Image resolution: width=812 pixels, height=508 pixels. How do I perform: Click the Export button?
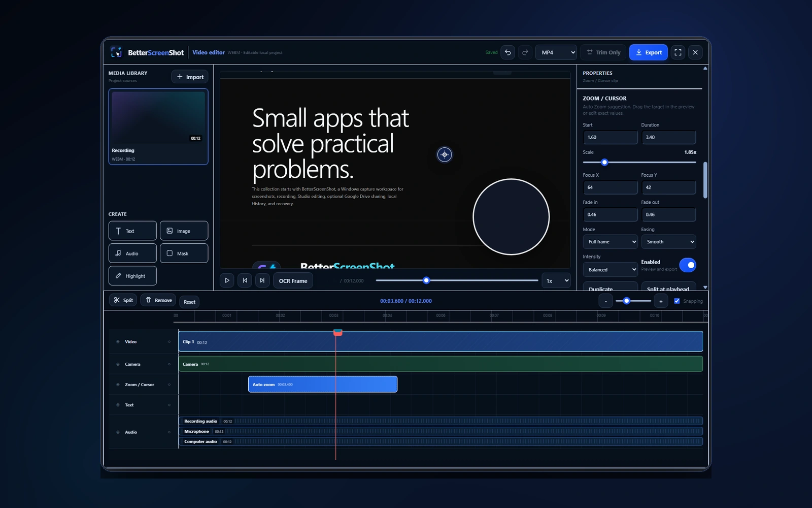[649, 52]
